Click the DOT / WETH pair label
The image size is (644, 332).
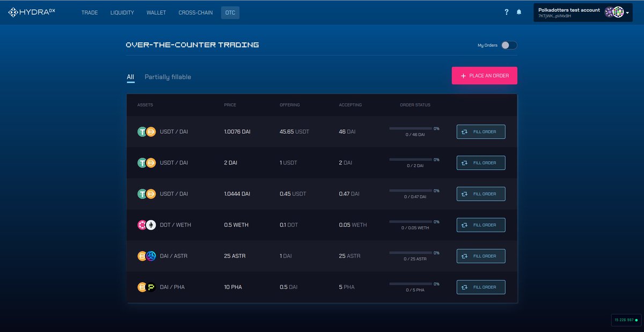click(175, 225)
